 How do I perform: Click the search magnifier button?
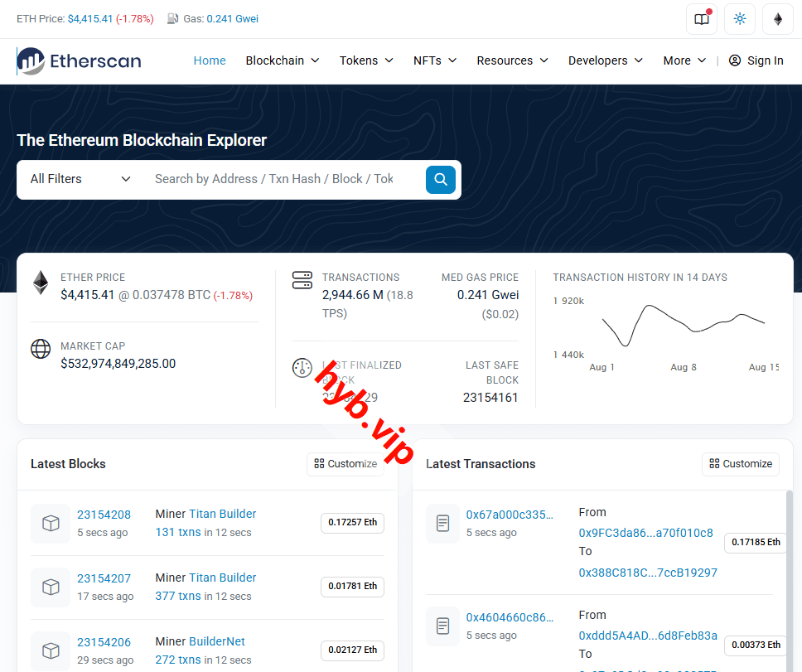pyautogui.click(x=440, y=179)
